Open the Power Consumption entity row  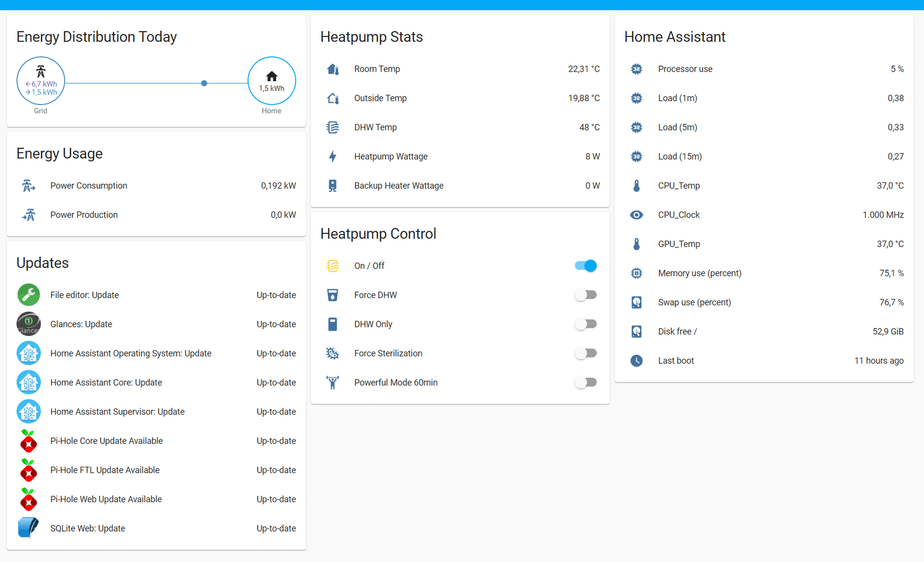[89, 185]
